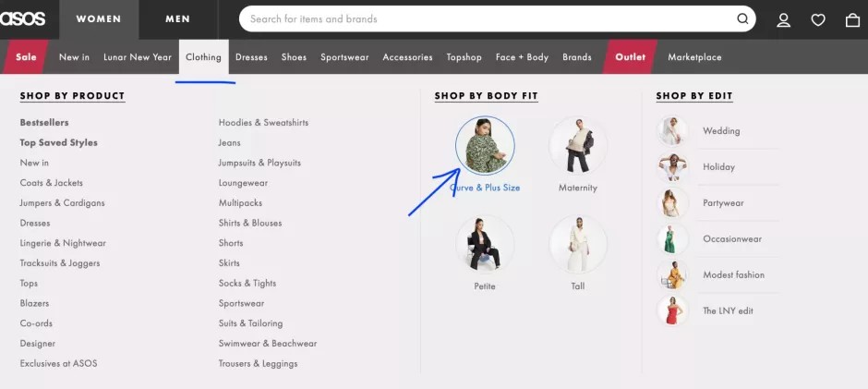Open Dresses under Shop by Product
The width and height of the screenshot is (868, 389).
coord(35,223)
